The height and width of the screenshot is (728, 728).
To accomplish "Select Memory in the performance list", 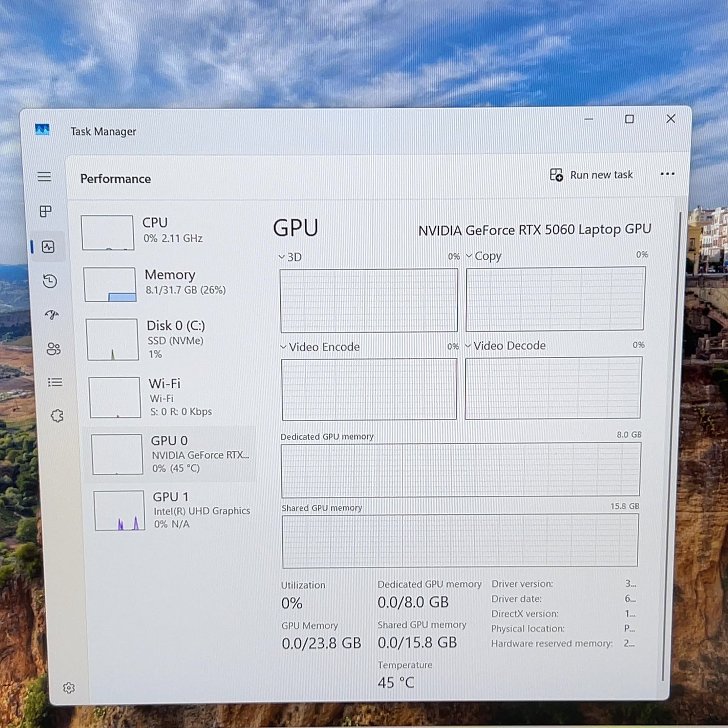I will (x=169, y=284).
